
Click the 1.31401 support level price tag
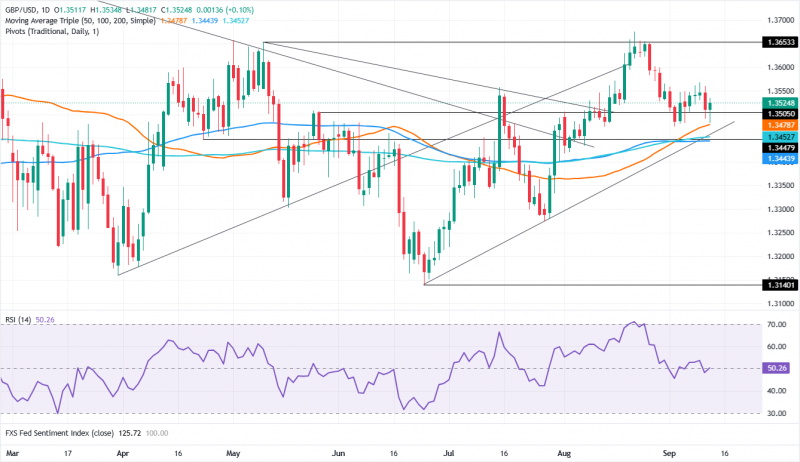(779, 285)
